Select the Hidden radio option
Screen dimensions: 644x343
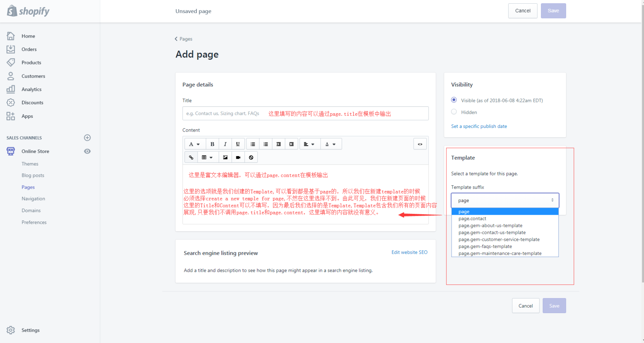pyautogui.click(x=454, y=112)
